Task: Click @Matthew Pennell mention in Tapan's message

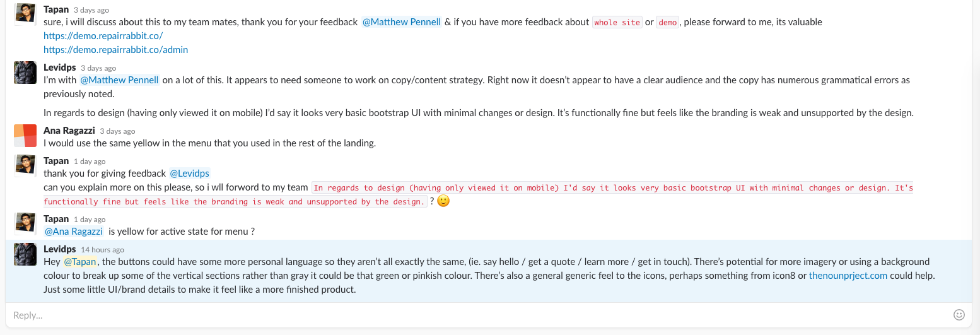Action: click(x=402, y=22)
